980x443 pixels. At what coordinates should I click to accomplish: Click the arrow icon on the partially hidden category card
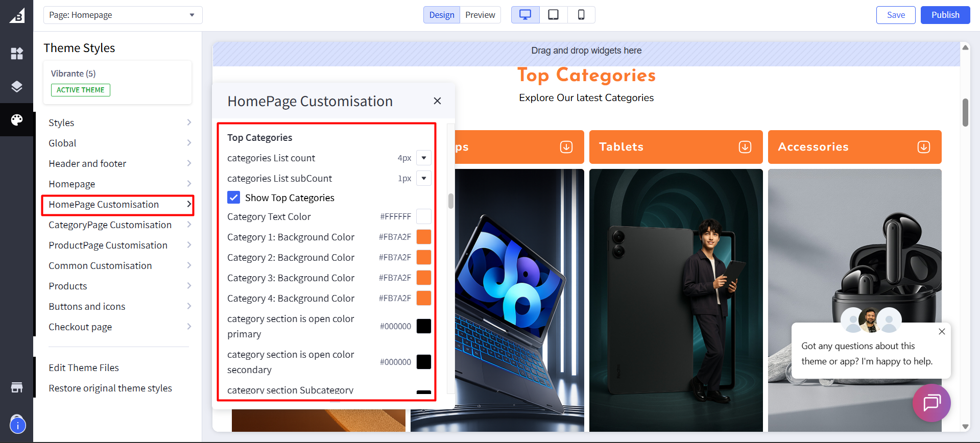(x=566, y=147)
